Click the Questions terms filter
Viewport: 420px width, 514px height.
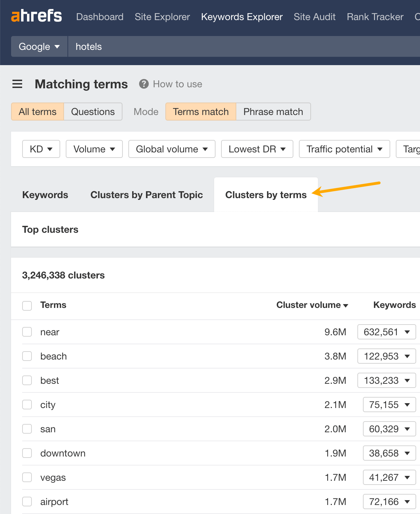click(x=93, y=112)
